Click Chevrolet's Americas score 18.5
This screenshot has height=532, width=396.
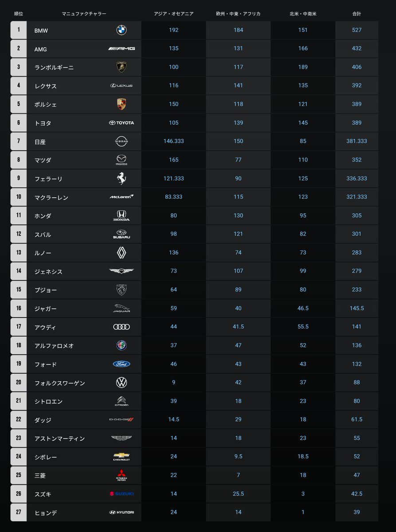pyautogui.click(x=303, y=457)
